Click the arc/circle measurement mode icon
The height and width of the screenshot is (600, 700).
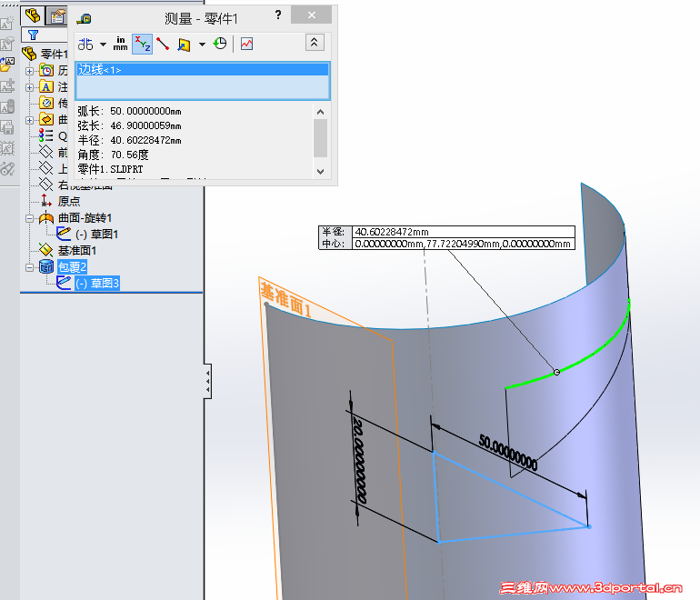(x=85, y=44)
